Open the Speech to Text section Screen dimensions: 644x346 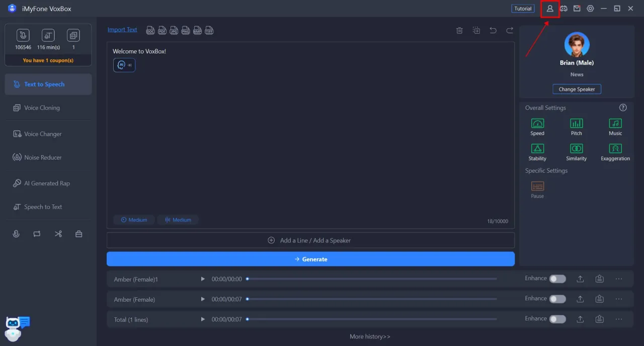coord(43,206)
